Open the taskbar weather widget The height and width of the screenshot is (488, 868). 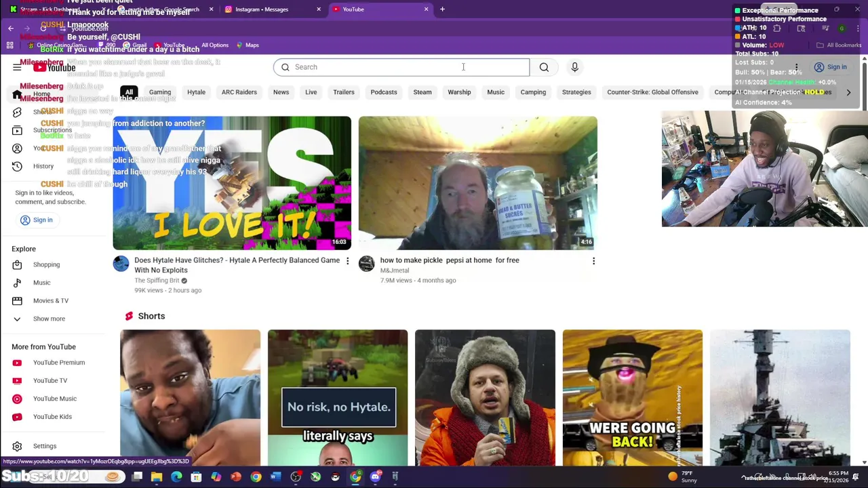click(x=682, y=477)
